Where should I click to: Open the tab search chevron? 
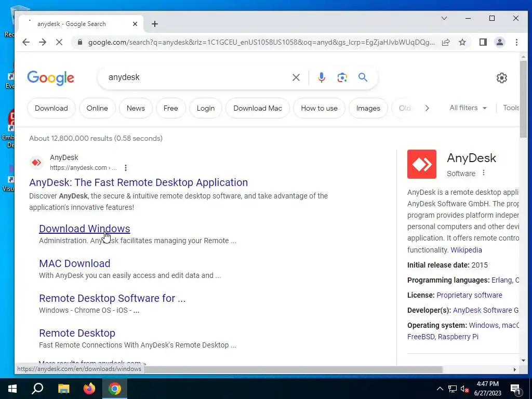coord(444,18)
